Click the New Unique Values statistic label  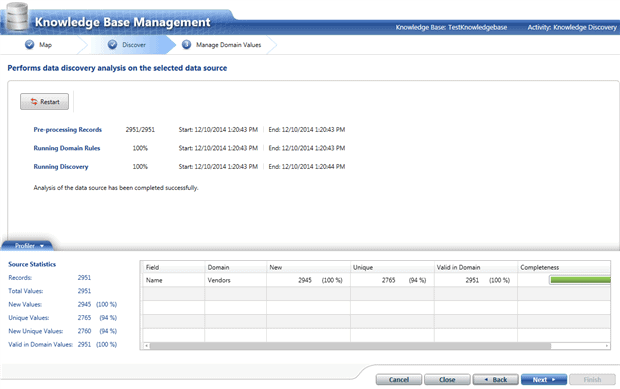coord(36,331)
